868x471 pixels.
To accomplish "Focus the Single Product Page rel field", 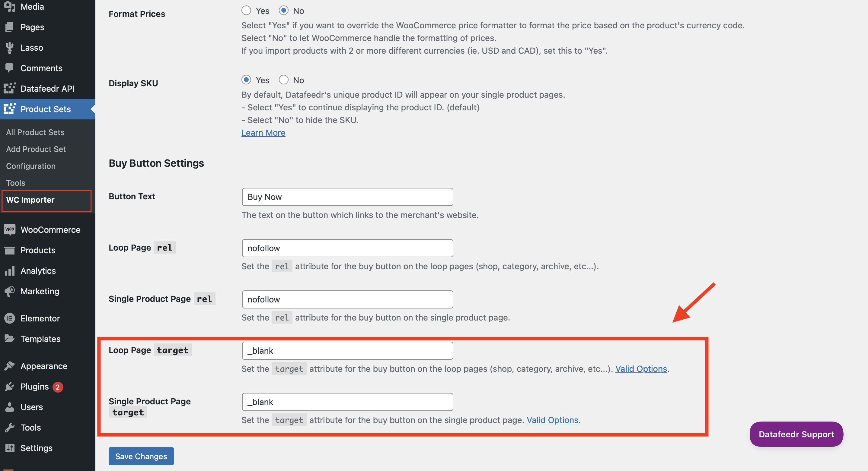I will coord(347,299).
